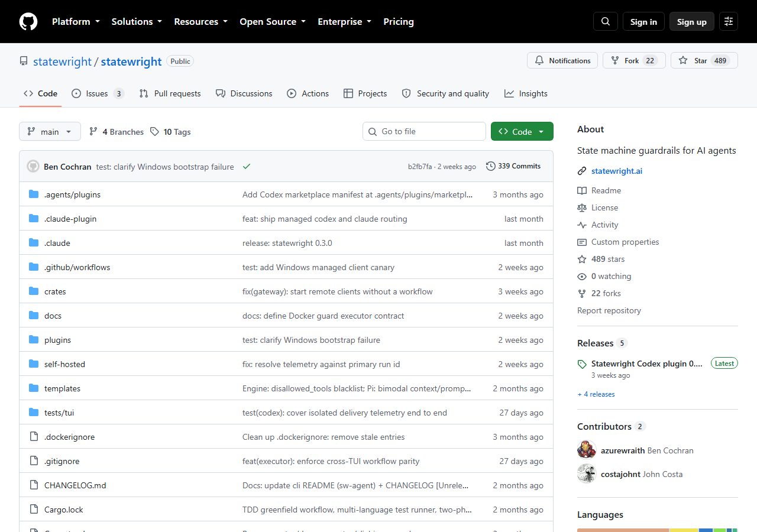The image size is (757, 532).
Task: Expand the Resources menu
Action: pyautogui.click(x=200, y=21)
